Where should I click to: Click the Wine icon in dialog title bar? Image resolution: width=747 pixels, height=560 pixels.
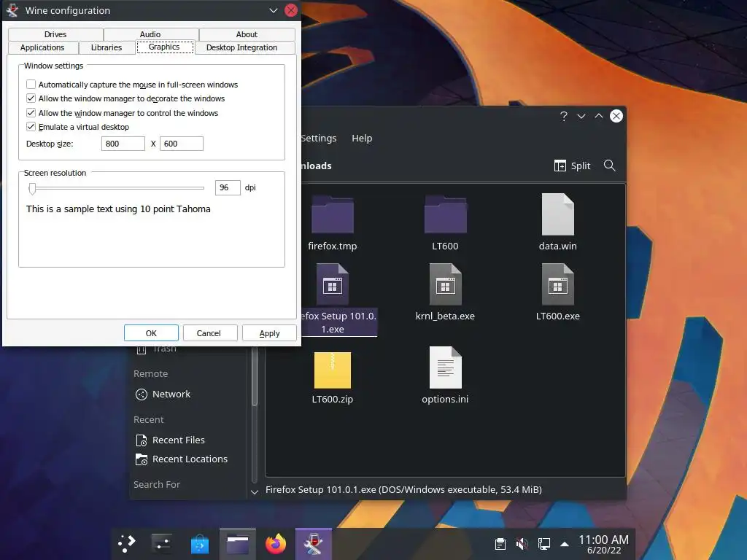(12, 10)
